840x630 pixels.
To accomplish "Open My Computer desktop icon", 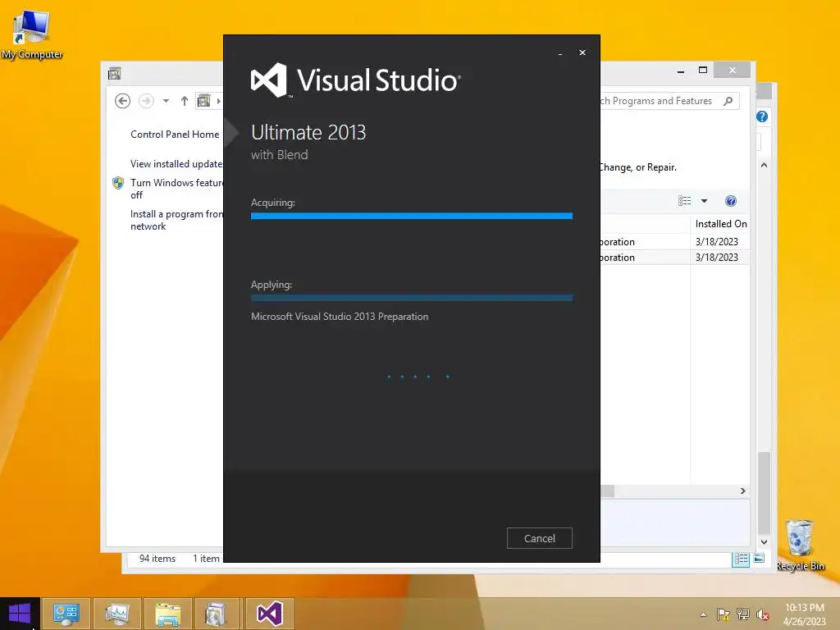I will pos(32,34).
